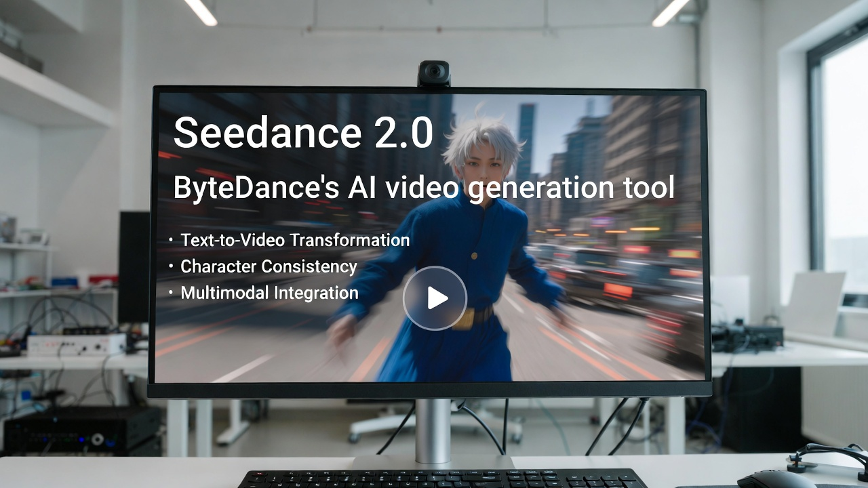Viewport: 868px width, 488px height.
Task: Click the white device box on left desk
Action: coord(76,344)
